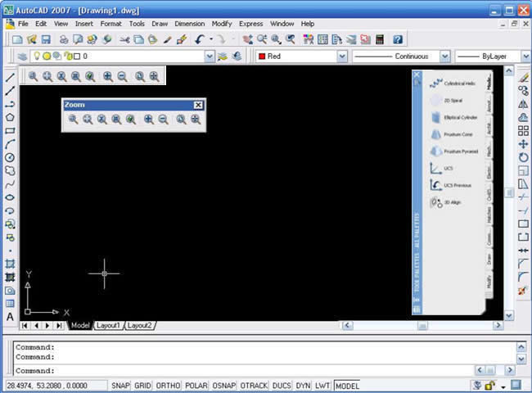Select the Frustum Cone palette tool
Viewport: 532px width, 393px height.
tap(451, 134)
